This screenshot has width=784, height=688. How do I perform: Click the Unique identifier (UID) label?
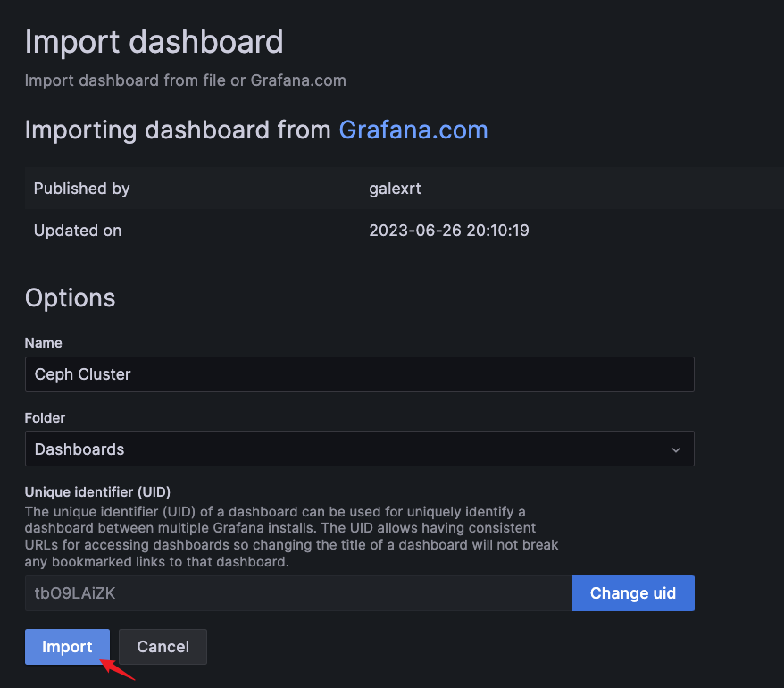[97, 492]
